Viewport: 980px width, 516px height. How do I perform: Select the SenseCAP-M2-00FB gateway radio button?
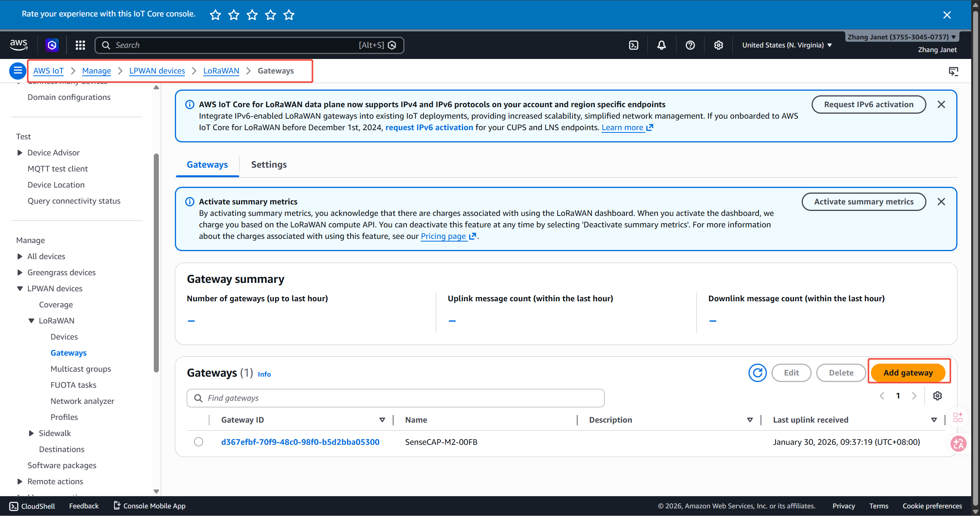coord(198,442)
